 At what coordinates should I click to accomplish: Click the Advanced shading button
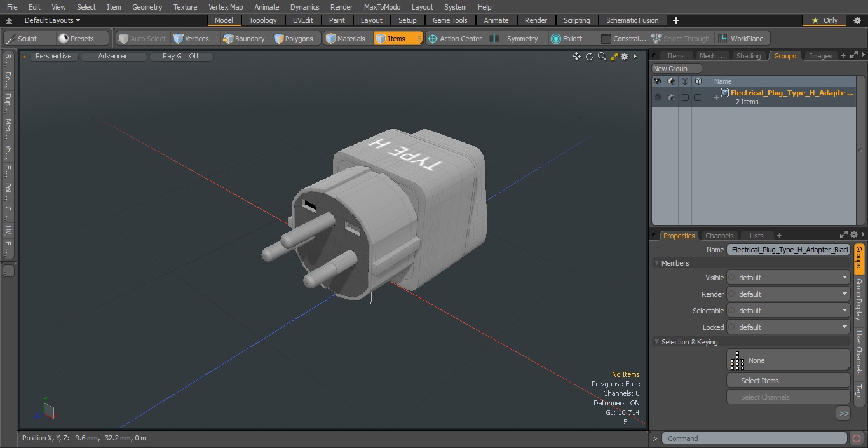pos(113,57)
